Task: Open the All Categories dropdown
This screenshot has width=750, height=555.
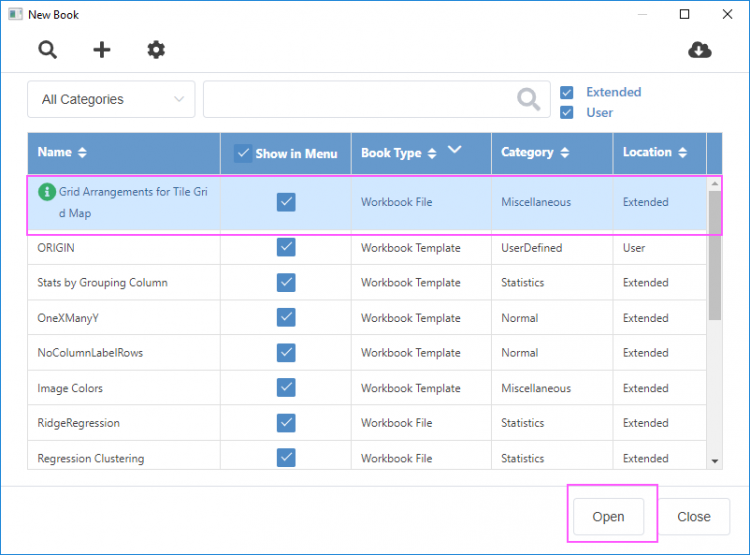Action: tap(111, 99)
